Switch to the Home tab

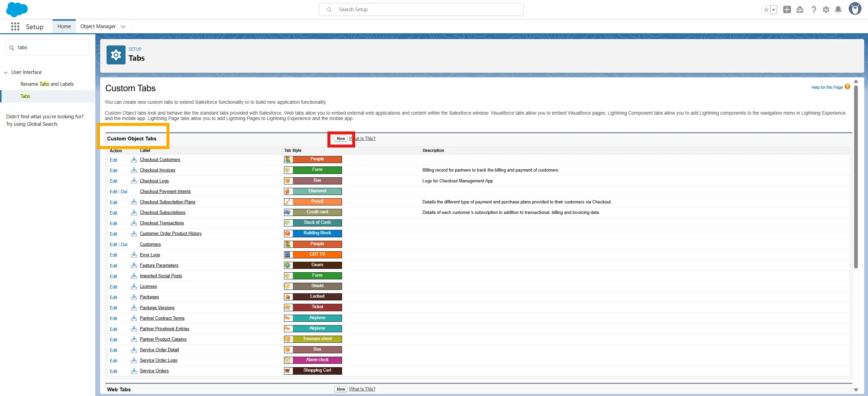pos(64,26)
